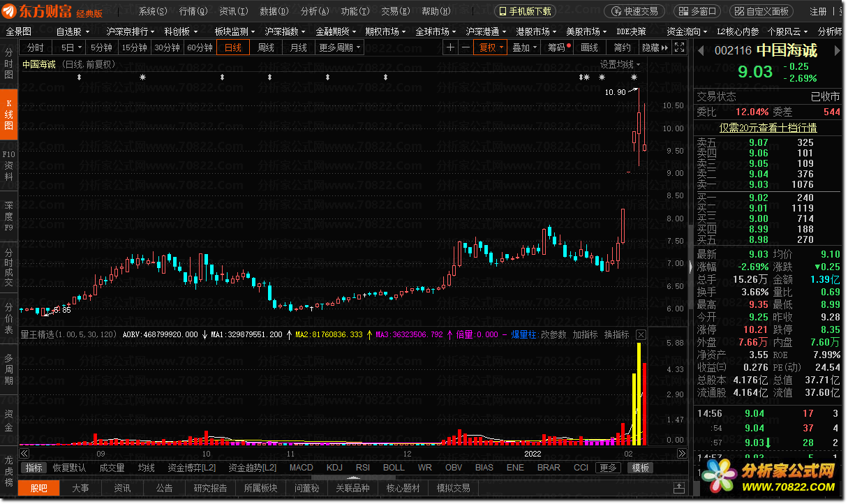Toggle fullscreen chart expand icon
Viewport: 848px width, 504px height.
click(678, 47)
